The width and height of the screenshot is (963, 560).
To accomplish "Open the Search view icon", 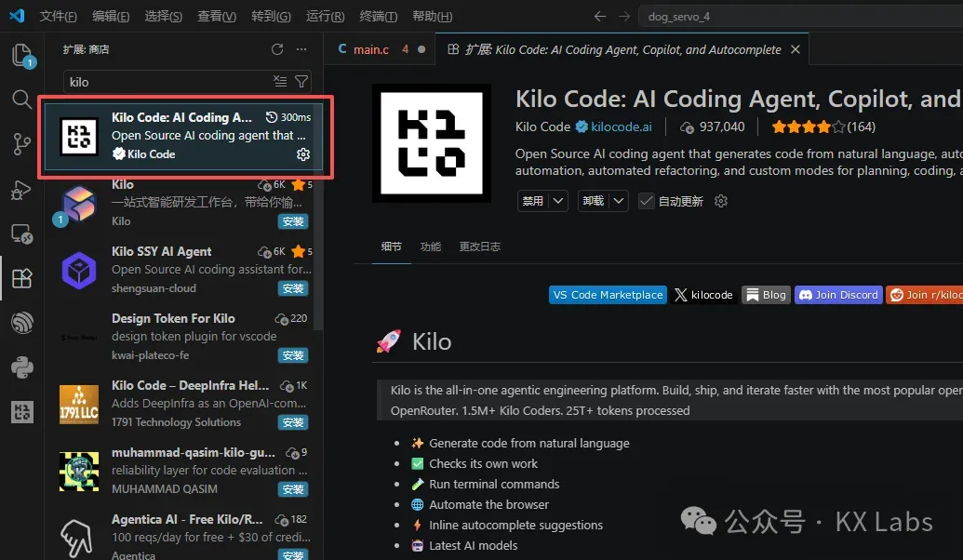I will pyautogui.click(x=21, y=100).
